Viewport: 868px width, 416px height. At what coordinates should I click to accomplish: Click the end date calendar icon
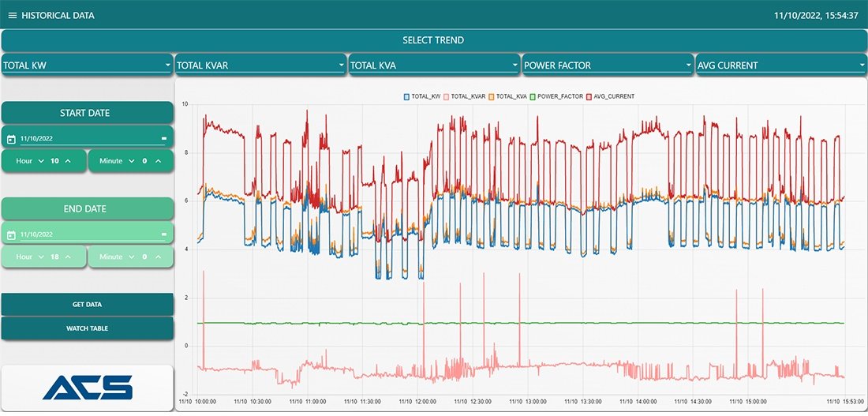coord(11,235)
